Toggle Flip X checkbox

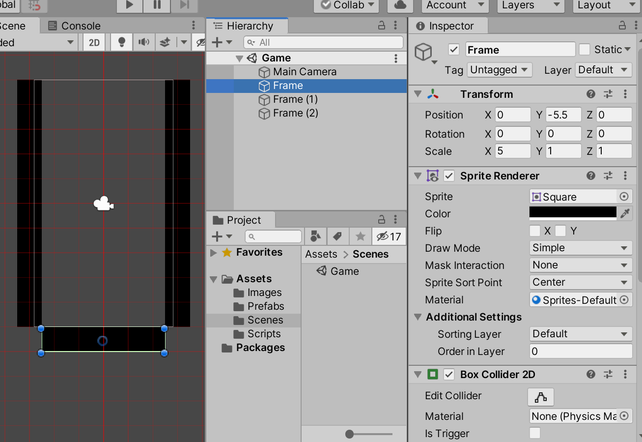pyautogui.click(x=535, y=231)
